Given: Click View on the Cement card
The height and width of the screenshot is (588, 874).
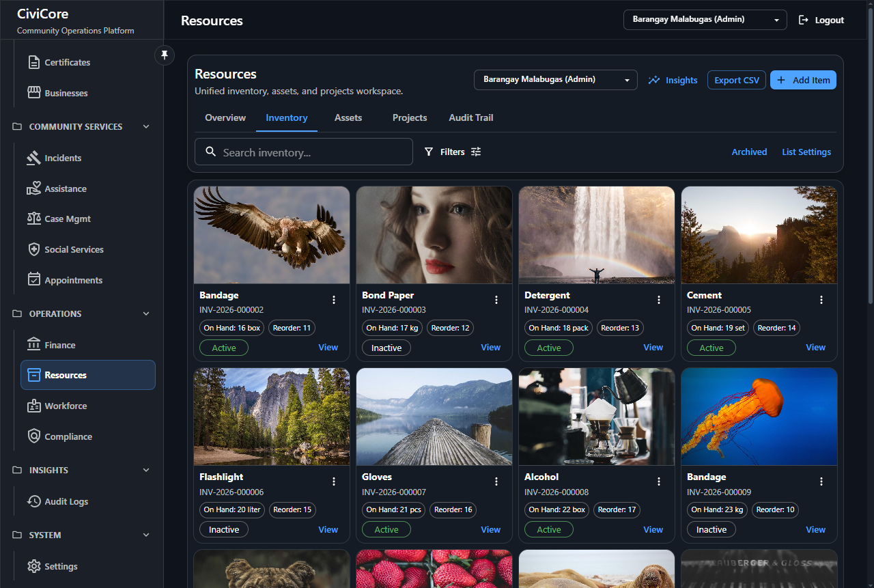Looking at the screenshot, I should point(815,347).
